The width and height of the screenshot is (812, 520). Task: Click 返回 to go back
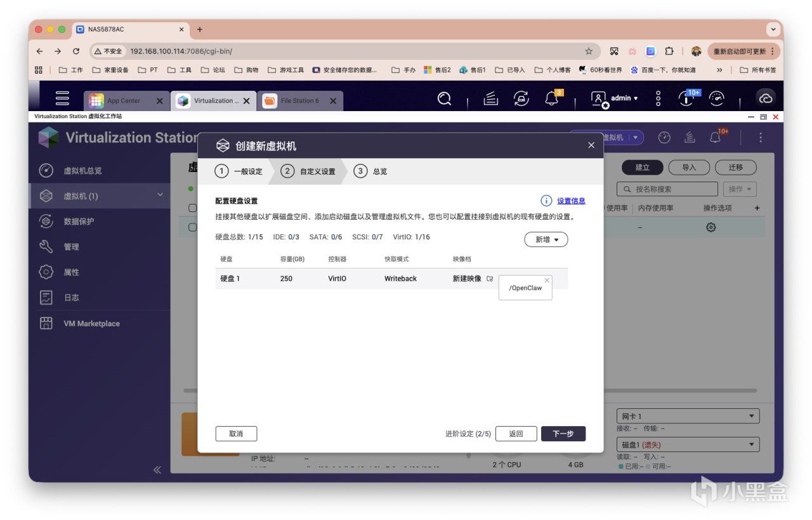pos(516,434)
